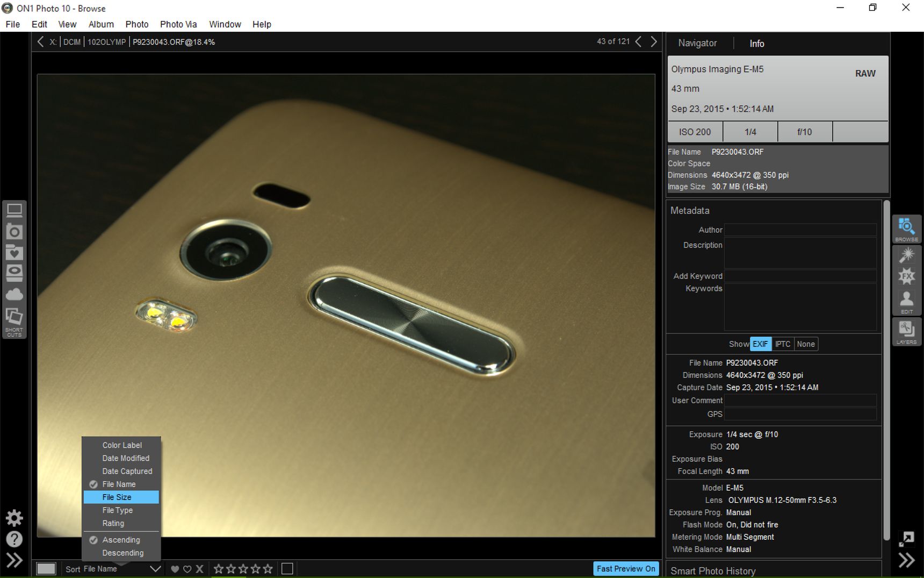Screen dimensions: 924x578
Task: Open the Effects FX module icon
Action: [906, 276]
